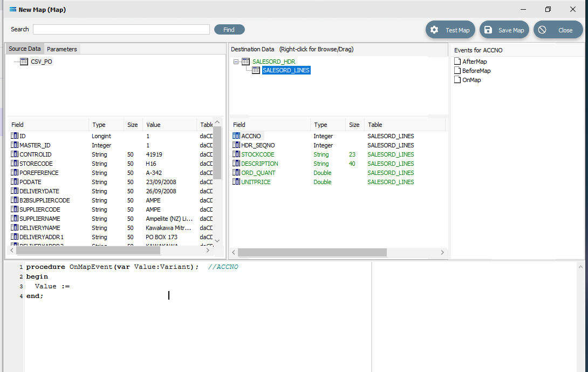Click the PODATE value 23/09/2008
This screenshot has height=372, width=588.
pyautogui.click(x=161, y=182)
